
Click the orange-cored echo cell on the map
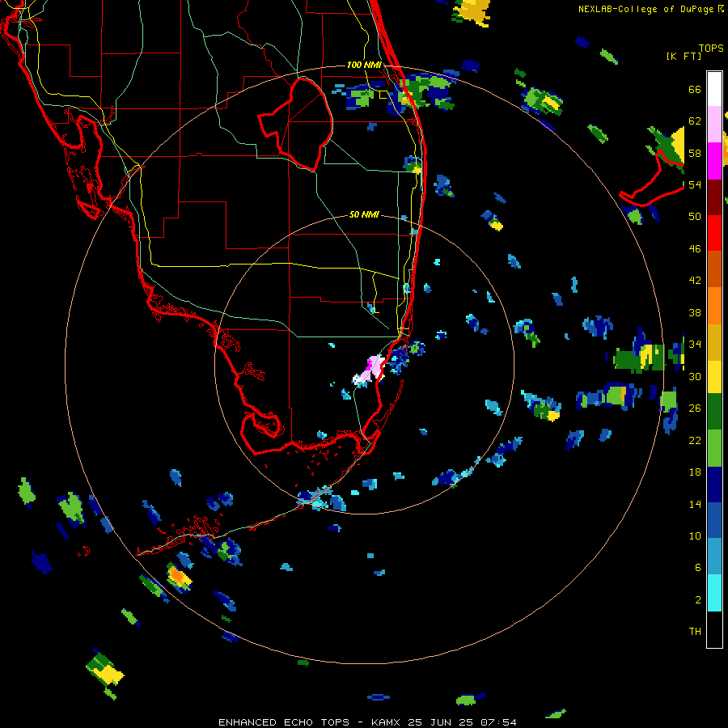pyautogui.click(x=179, y=577)
